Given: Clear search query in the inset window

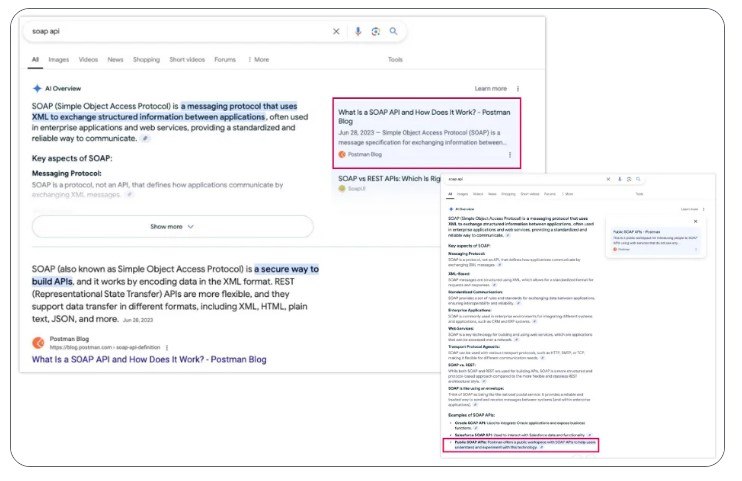Looking at the screenshot, I should [608, 179].
